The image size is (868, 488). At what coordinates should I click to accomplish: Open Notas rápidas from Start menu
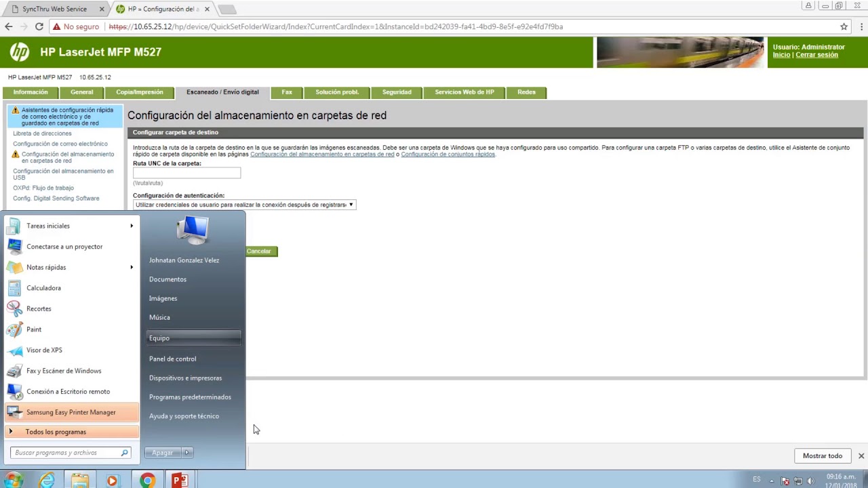[71, 267]
